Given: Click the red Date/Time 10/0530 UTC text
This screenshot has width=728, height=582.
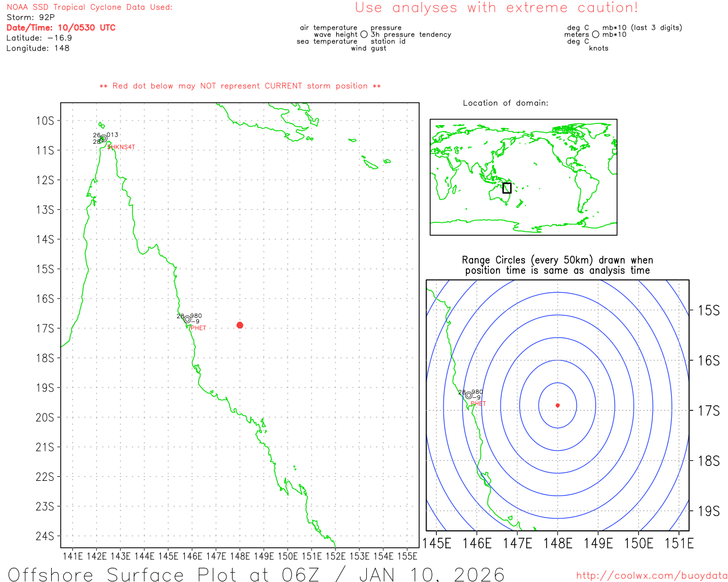Looking at the screenshot, I should (x=61, y=27).
